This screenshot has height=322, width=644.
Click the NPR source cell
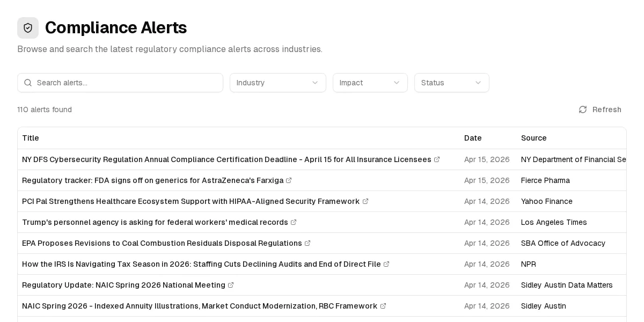pos(529,264)
